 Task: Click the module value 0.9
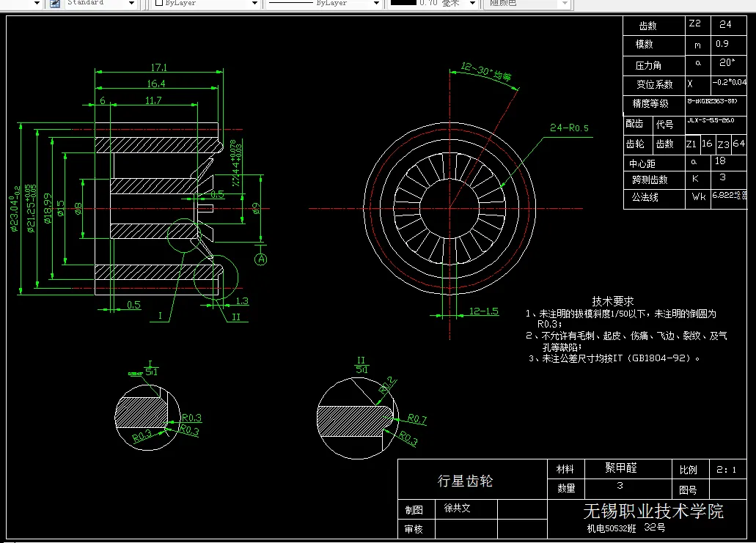(x=722, y=44)
